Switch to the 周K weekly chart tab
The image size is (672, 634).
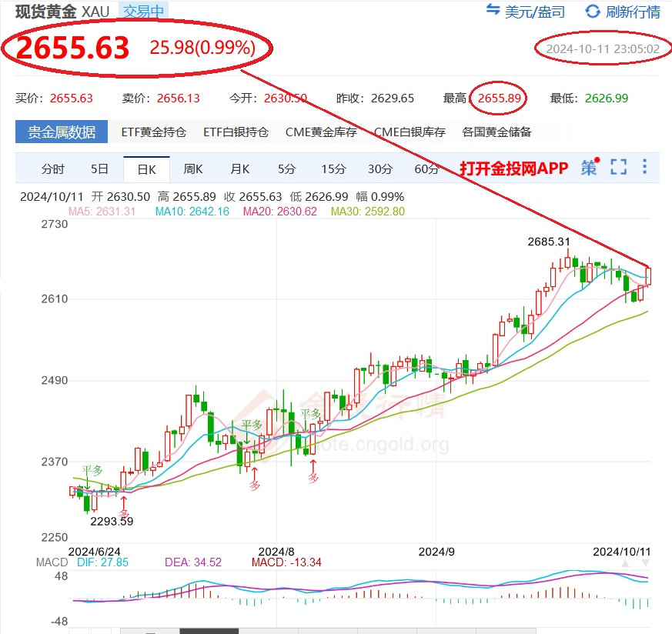[192, 169]
